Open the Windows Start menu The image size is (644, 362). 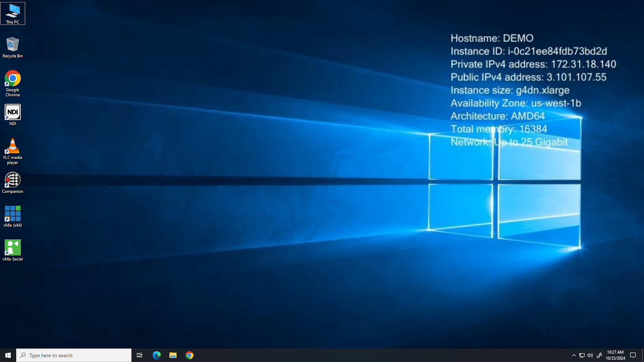8,355
